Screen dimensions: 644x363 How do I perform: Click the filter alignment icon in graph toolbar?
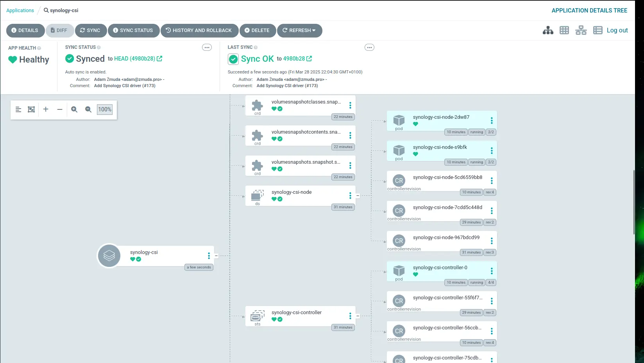tap(18, 109)
